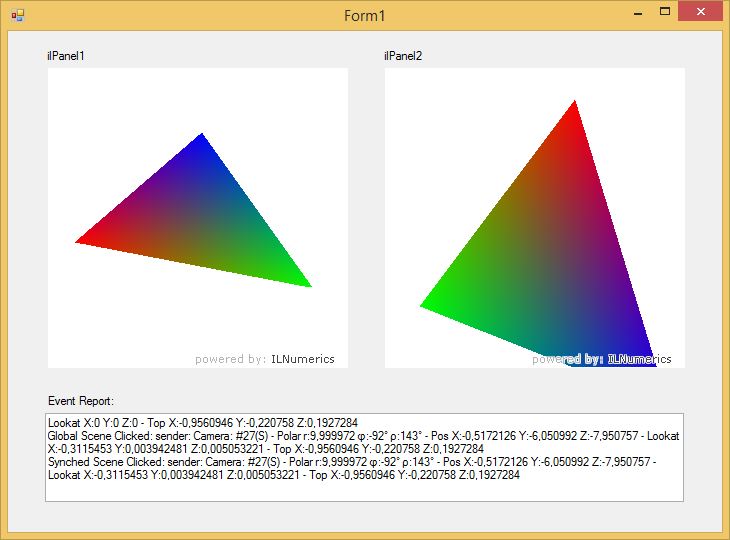Click the Event Report label
The width and height of the screenshot is (730, 540).
point(81,400)
